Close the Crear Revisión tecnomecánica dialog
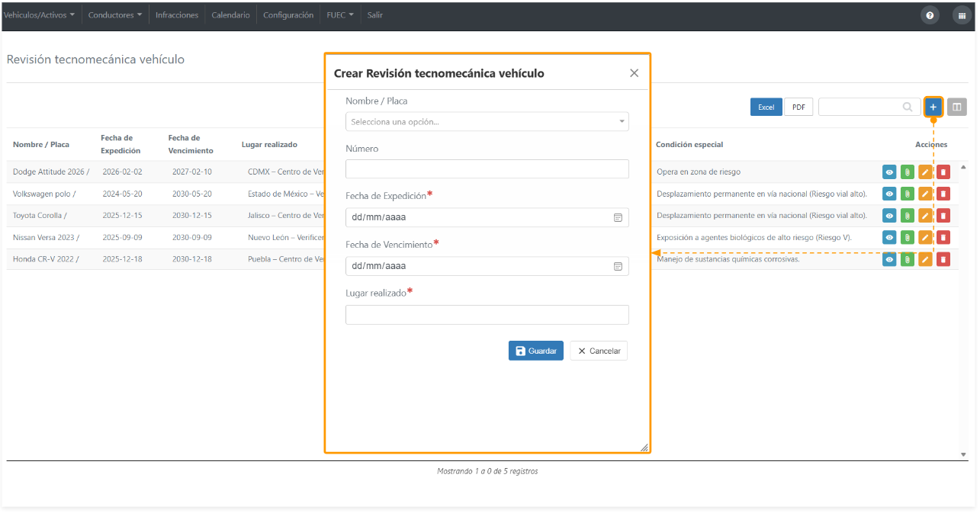Viewport: 980px width, 513px height. (634, 73)
